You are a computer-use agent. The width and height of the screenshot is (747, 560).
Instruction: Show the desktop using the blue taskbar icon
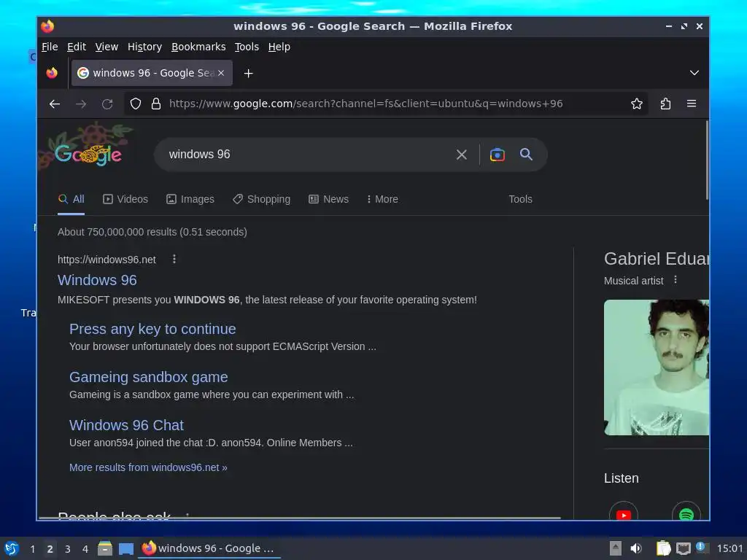(125, 549)
